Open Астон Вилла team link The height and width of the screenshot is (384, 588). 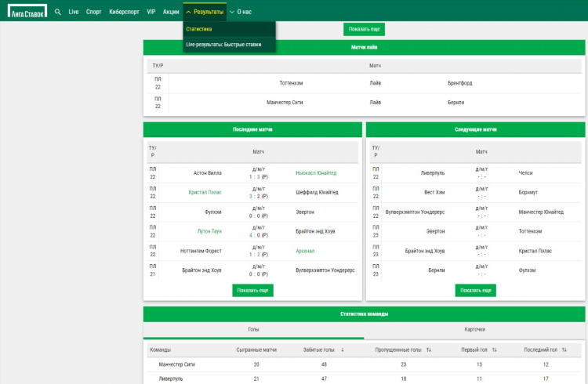pyautogui.click(x=208, y=173)
